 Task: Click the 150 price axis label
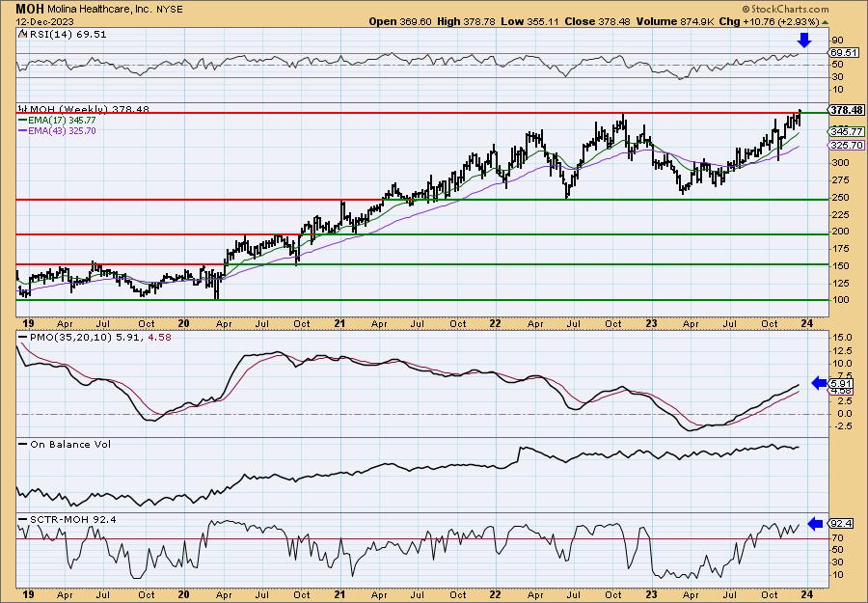pyautogui.click(x=840, y=265)
